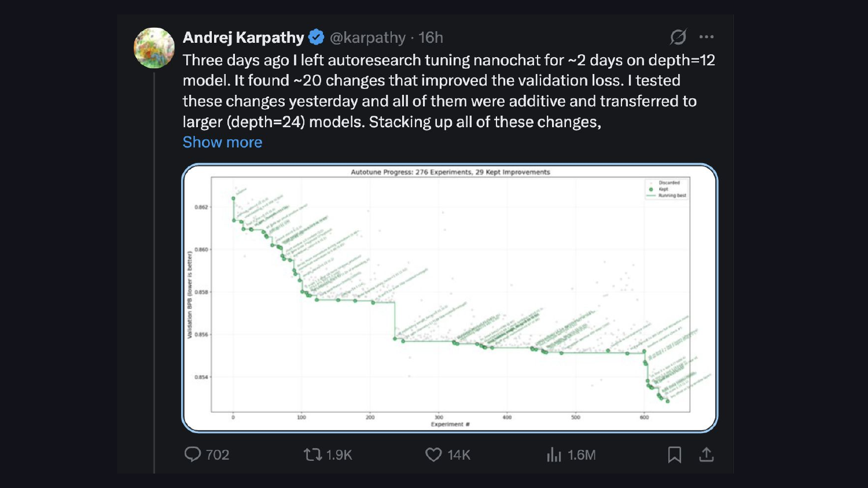This screenshot has width=868, height=488.
Task: Open the Autotune Progress chart image
Action: pos(450,298)
